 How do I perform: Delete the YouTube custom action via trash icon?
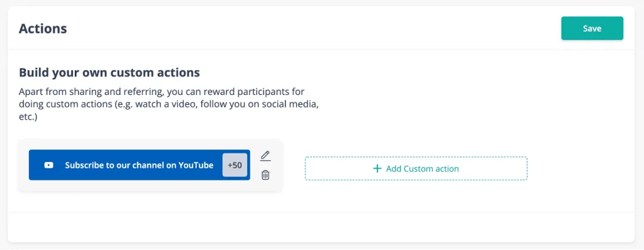(266, 175)
